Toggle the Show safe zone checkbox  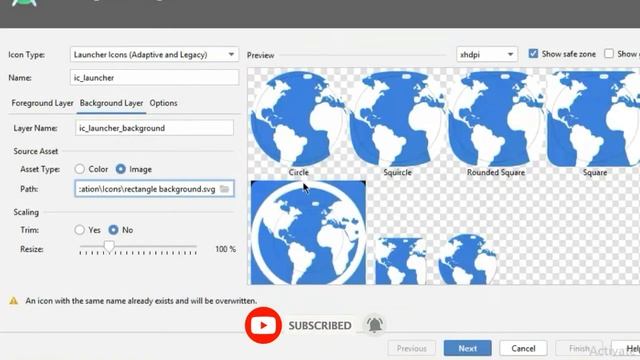coord(533,54)
